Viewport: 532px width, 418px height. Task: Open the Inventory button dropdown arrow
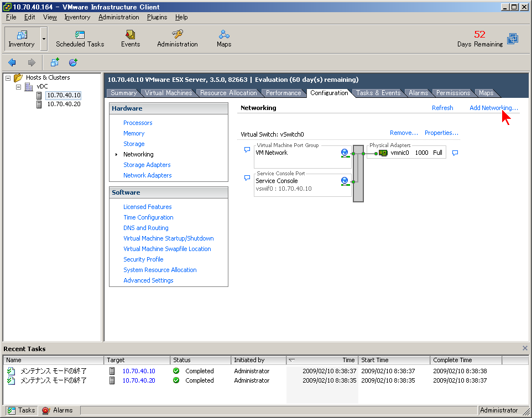tap(44, 39)
